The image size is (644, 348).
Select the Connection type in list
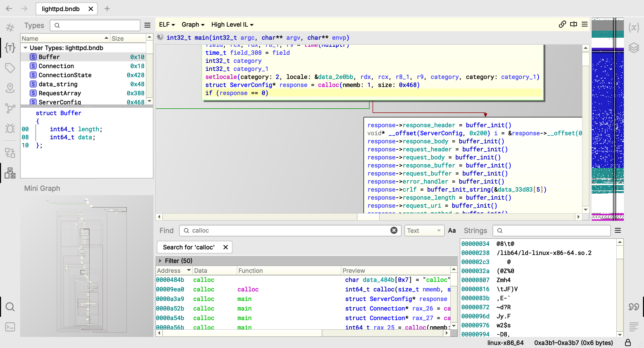(56, 66)
